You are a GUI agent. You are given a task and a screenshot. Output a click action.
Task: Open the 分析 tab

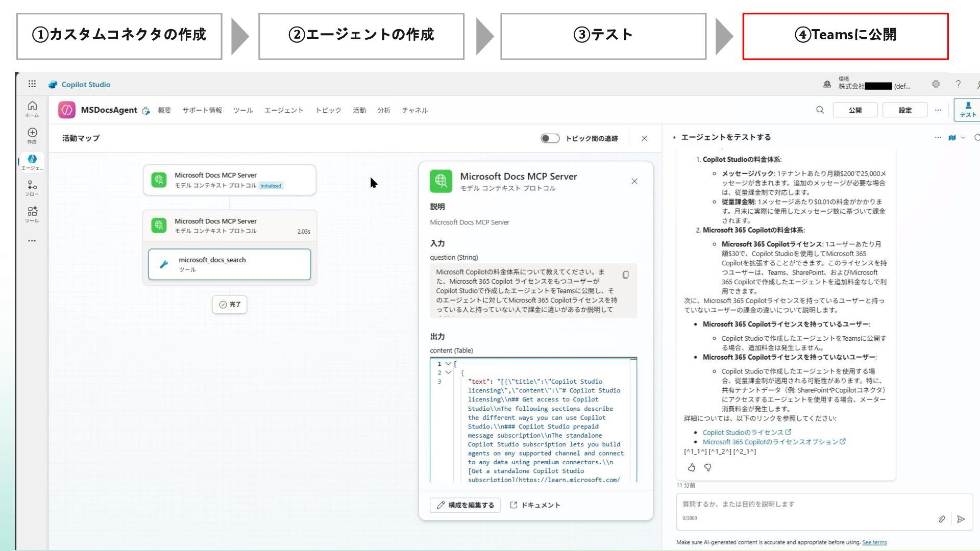click(x=384, y=110)
